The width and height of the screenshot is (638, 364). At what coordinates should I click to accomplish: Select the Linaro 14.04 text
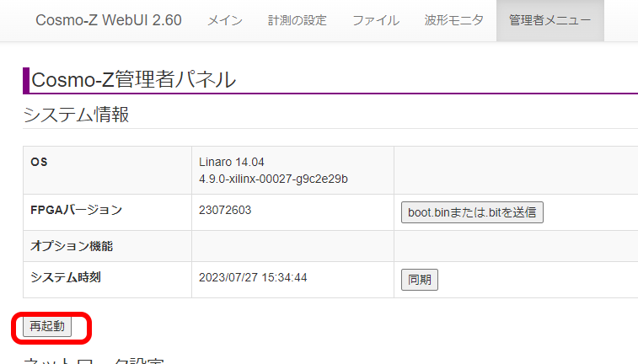coord(233,162)
